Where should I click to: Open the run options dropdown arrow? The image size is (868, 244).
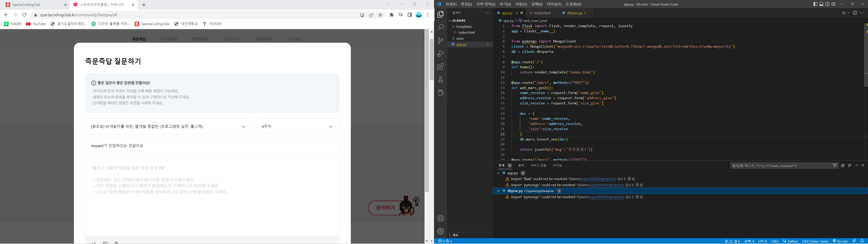pos(849,13)
